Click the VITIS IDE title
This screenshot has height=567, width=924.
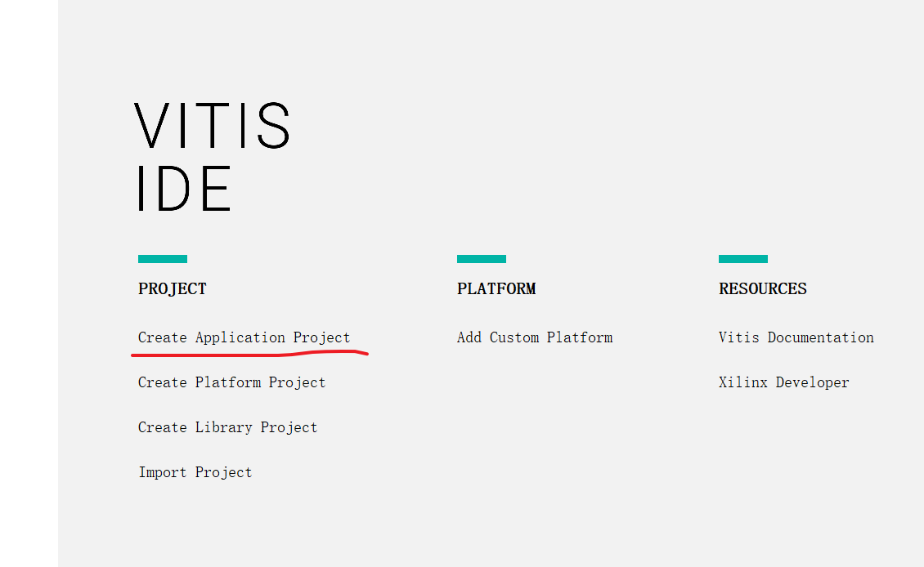[x=213, y=157]
